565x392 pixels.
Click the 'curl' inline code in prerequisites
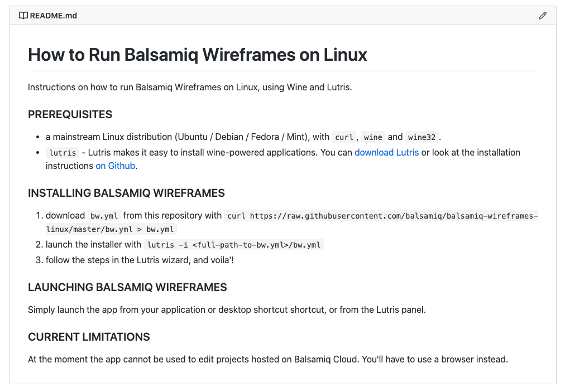pos(344,137)
